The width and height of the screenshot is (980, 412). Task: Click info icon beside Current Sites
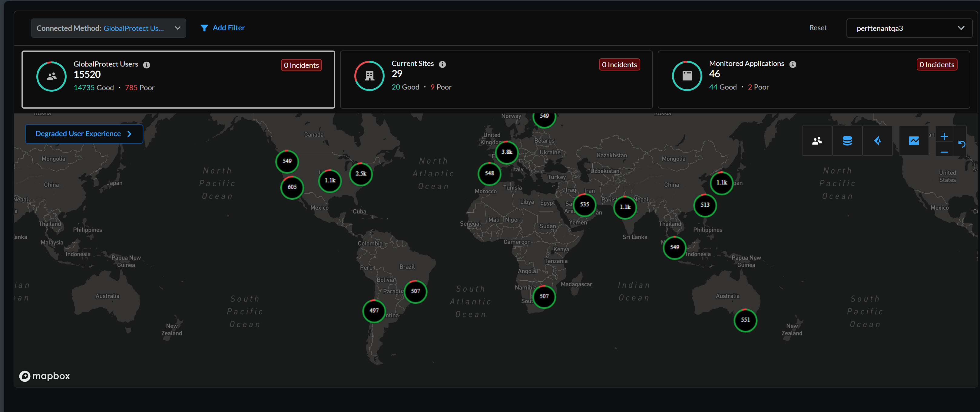[x=442, y=65]
